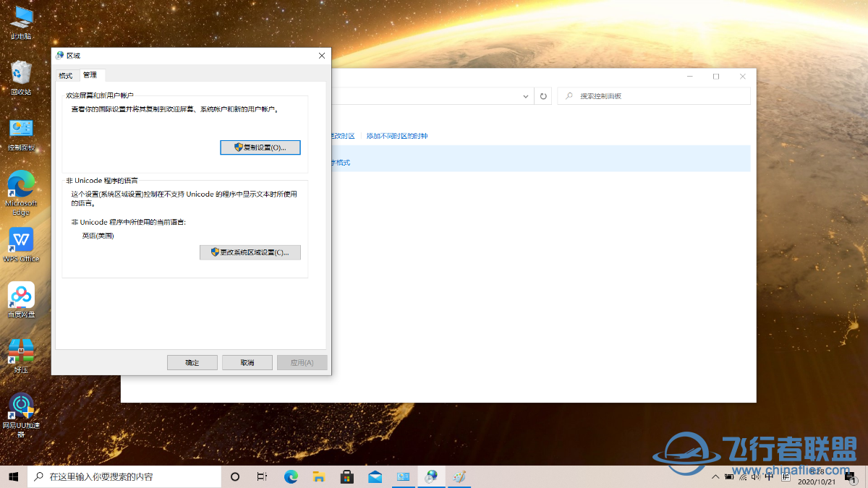Image resolution: width=868 pixels, height=488 pixels.
Task: Switch to the Region globe taskbar button
Action: (x=431, y=476)
